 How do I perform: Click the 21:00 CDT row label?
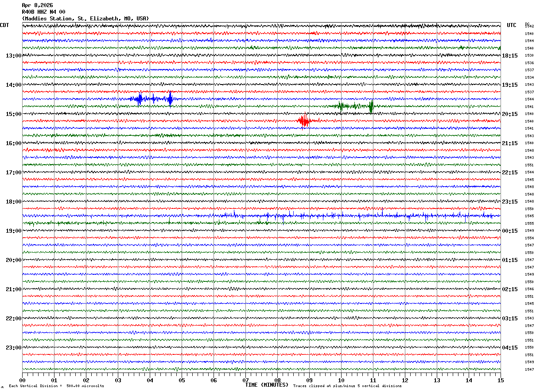pyautogui.click(x=13, y=289)
